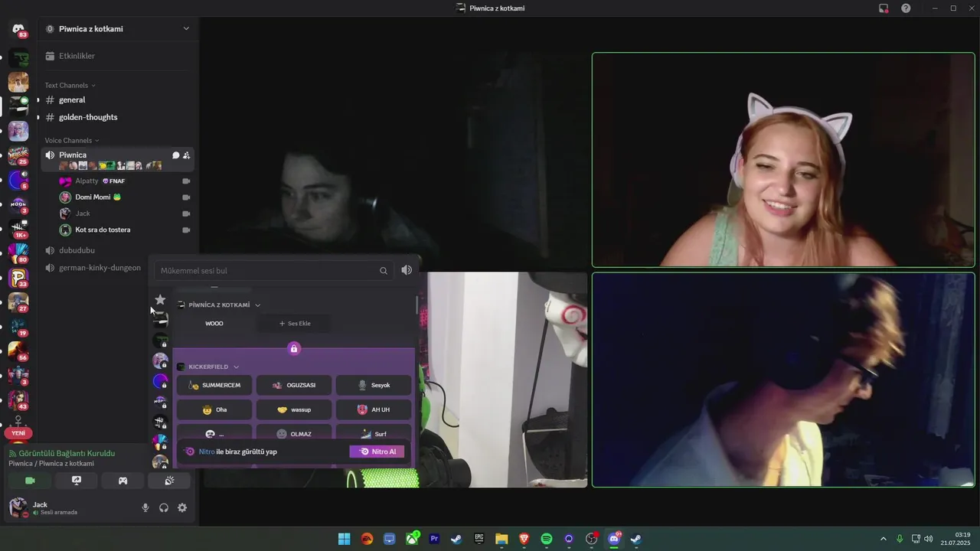The width and height of the screenshot is (980, 551).
Task: Click the camera icon next to Alpatty
Action: pos(186,181)
